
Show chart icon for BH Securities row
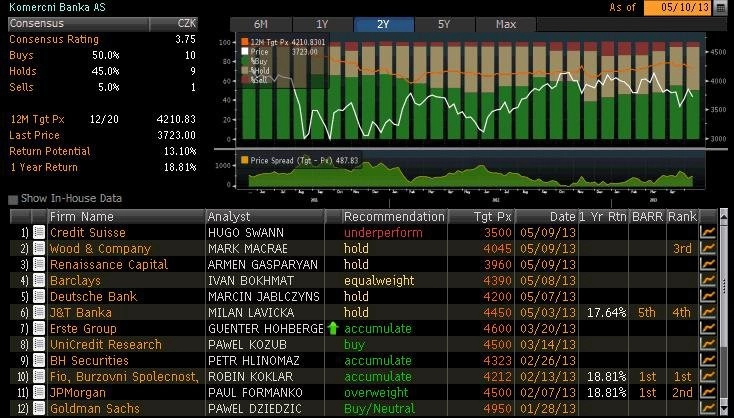click(708, 360)
